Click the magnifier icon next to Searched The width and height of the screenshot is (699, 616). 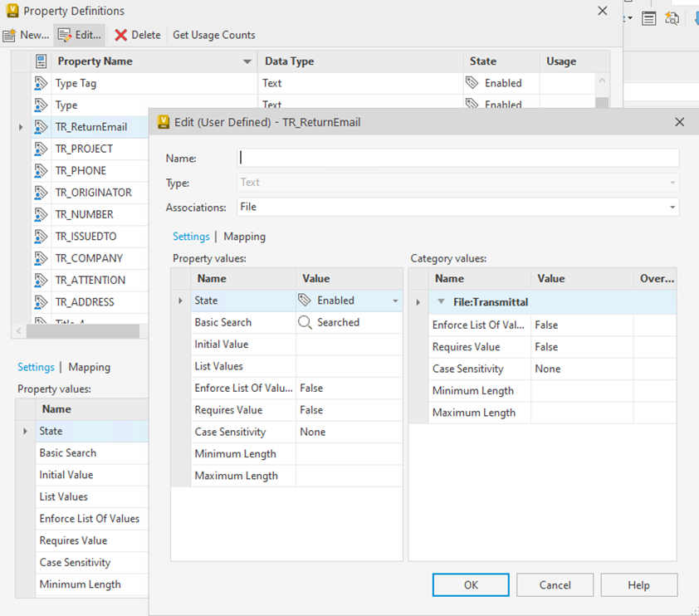coord(305,322)
